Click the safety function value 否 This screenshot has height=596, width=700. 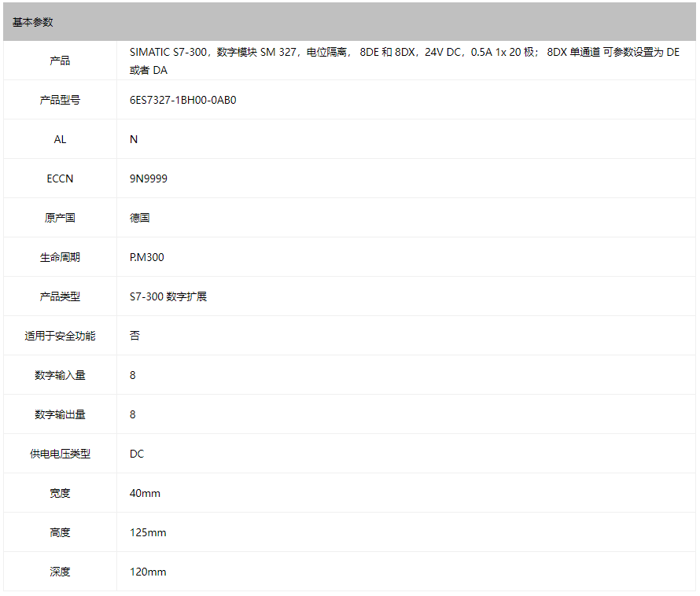(x=134, y=336)
